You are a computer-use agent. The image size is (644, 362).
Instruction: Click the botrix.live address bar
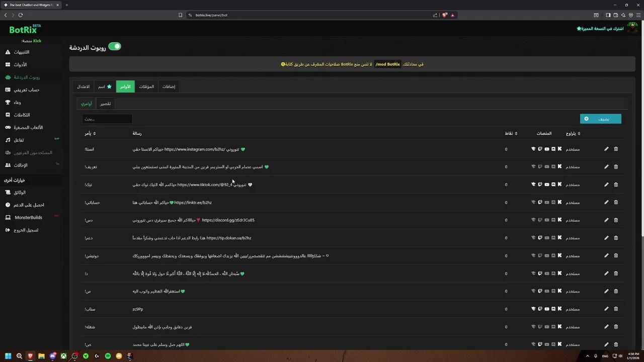click(x=312, y=15)
